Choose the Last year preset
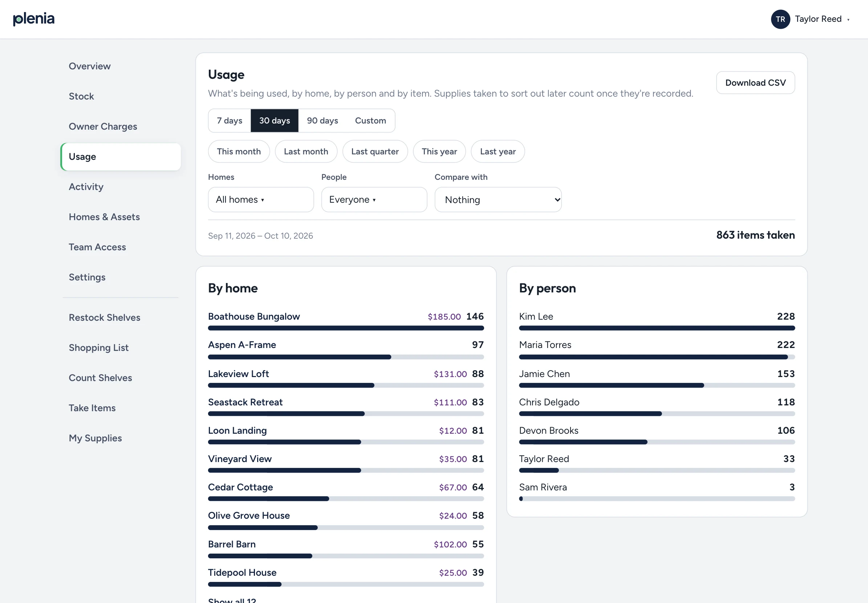This screenshot has height=603, width=868. [x=498, y=151]
